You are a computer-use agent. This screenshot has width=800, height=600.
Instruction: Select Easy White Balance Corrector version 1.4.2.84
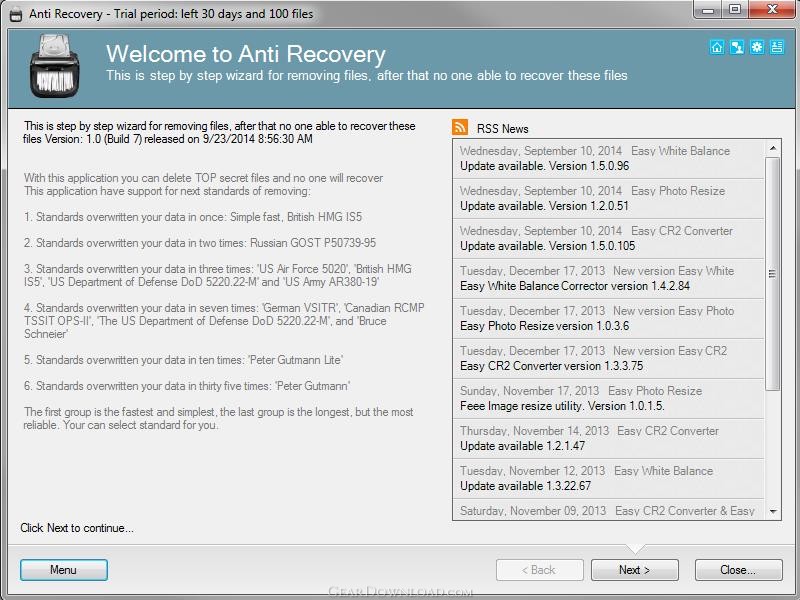608,279
